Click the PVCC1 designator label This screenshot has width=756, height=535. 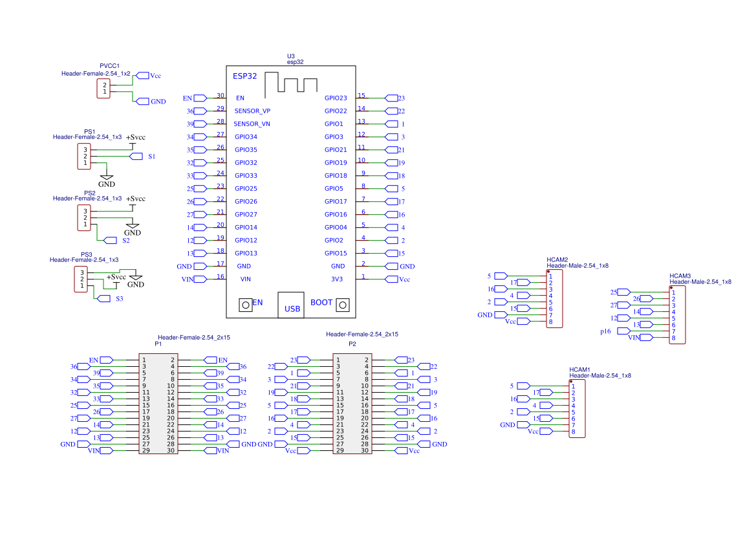(x=109, y=66)
